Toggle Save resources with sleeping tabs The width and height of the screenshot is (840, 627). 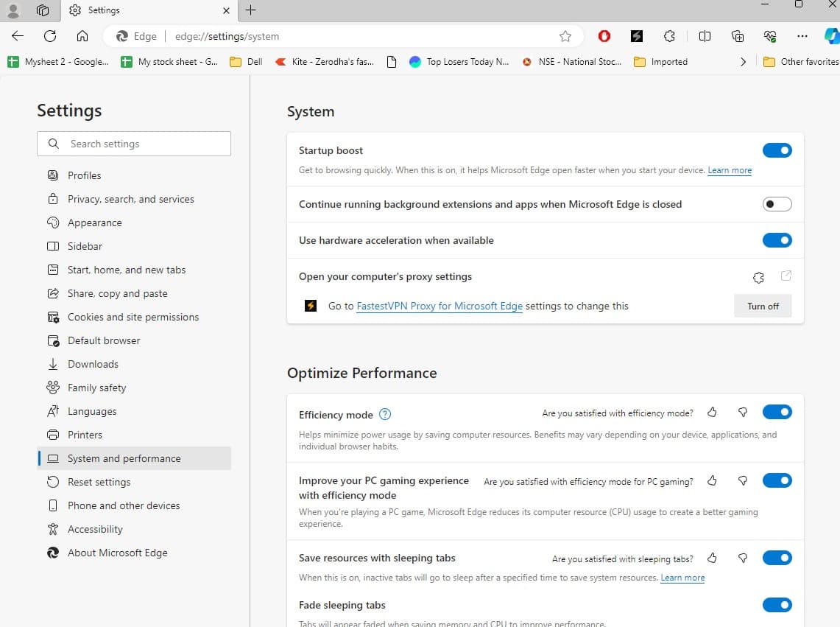coord(777,558)
